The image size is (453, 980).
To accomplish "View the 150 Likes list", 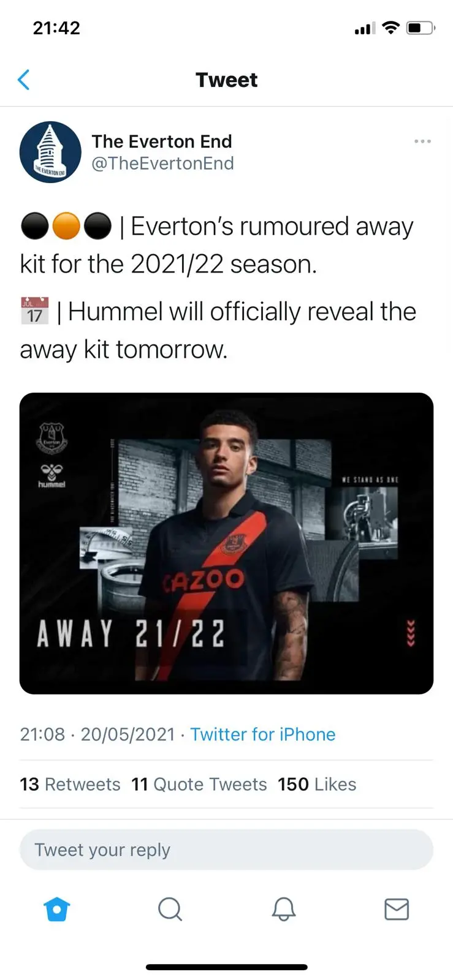I will point(317,785).
